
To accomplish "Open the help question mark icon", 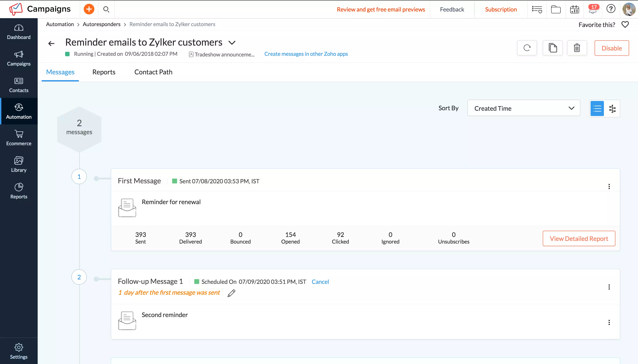I will (611, 9).
